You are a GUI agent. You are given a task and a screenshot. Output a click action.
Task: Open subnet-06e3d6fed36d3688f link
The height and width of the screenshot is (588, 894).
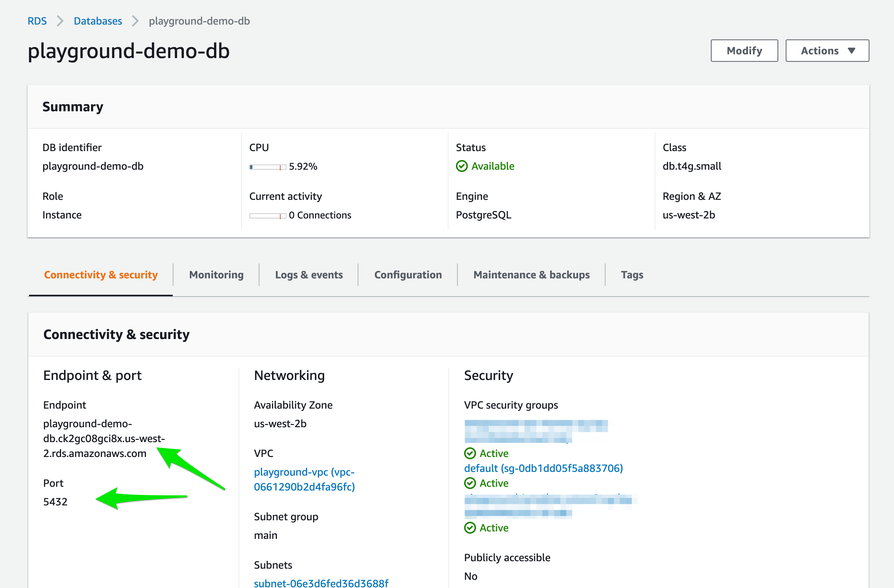pyautogui.click(x=321, y=583)
